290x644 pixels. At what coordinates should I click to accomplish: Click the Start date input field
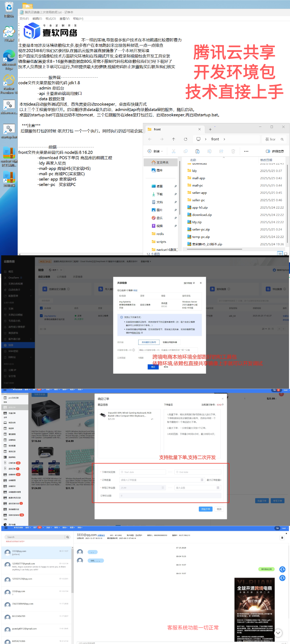point(142,472)
